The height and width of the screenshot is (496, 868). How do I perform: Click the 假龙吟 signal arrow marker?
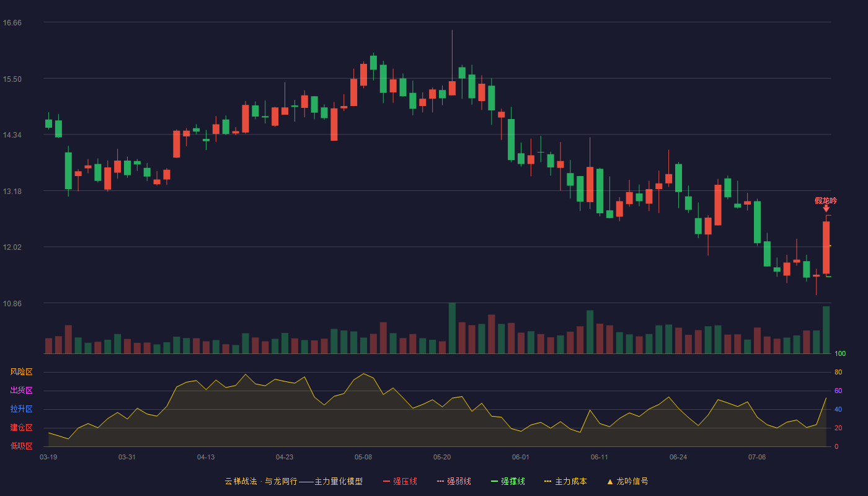826,209
